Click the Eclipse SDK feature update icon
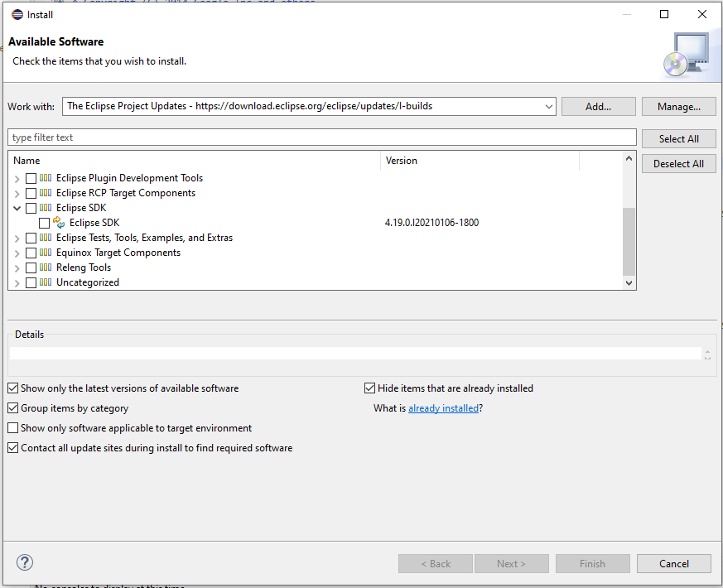Screen dimensions: 723x588 tap(59, 222)
